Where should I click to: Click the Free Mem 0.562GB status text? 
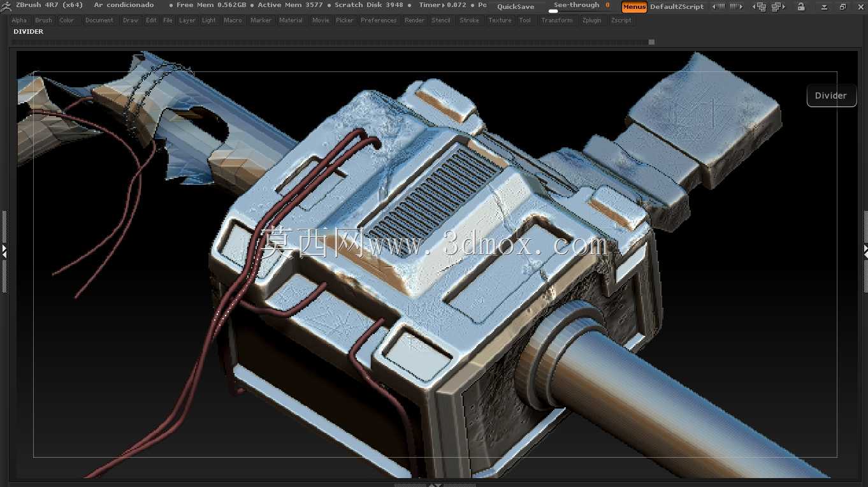pos(212,5)
